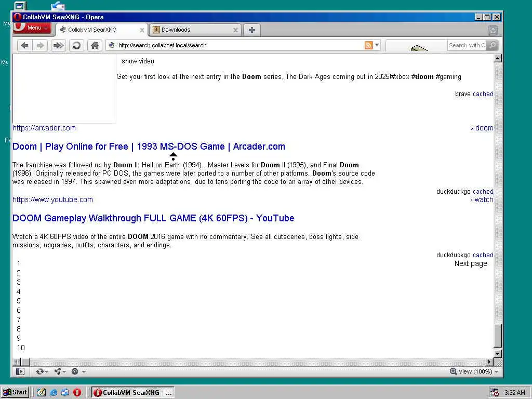
Task: Select page number 10
Action: [x=21, y=348]
